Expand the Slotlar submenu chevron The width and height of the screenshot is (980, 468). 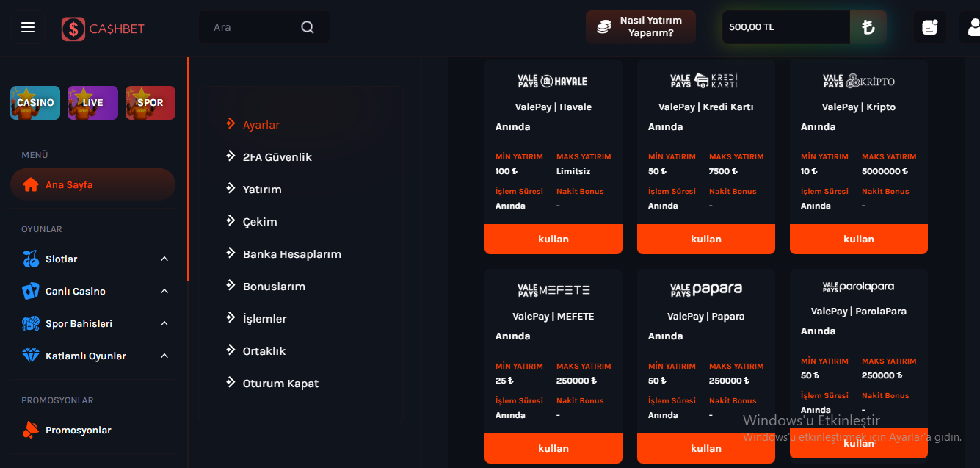[x=164, y=259]
